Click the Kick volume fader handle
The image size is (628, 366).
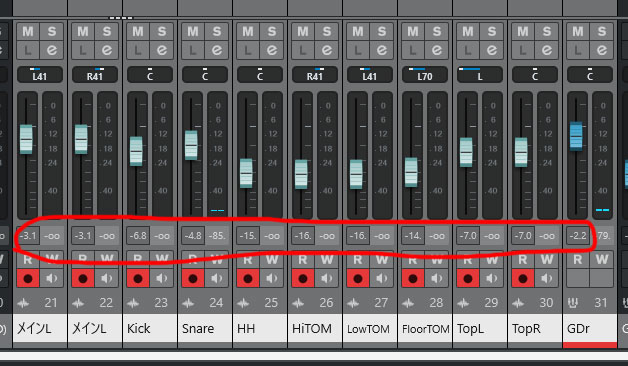pyautogui.click(x=136, y=151)
